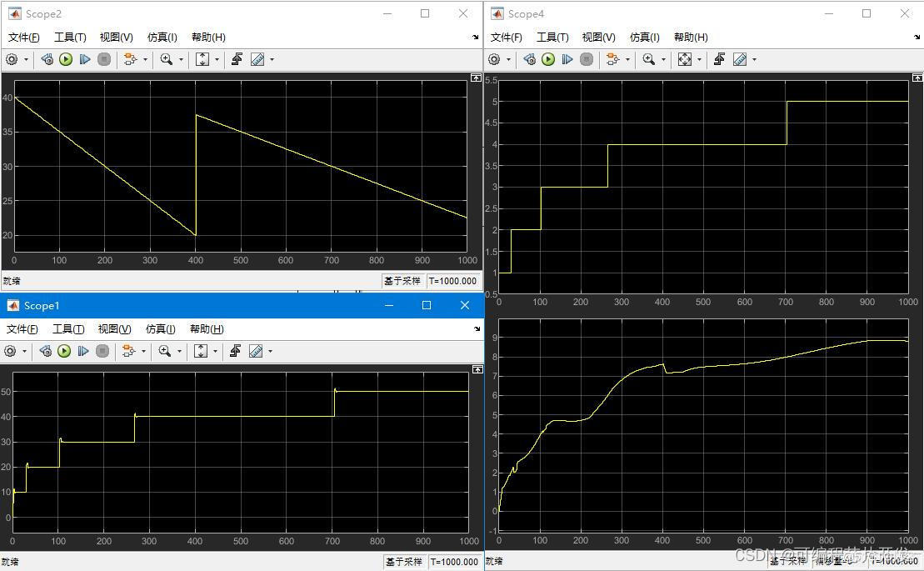Expand zoom options arrow in Scope1
Screen dimensions: 924x571
click(x=179, y=352)
